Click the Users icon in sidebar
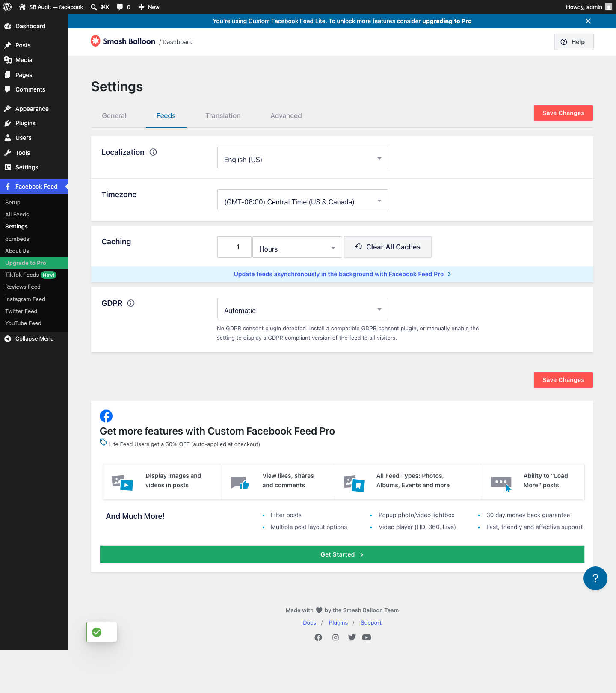The height and width of the screenshot is (693, 616). 8,138
